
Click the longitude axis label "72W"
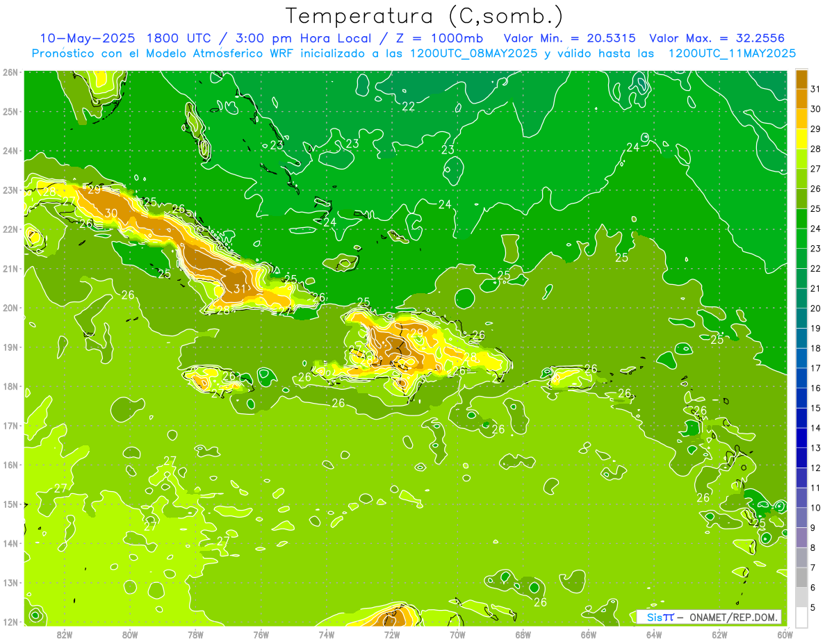[392, 634]
